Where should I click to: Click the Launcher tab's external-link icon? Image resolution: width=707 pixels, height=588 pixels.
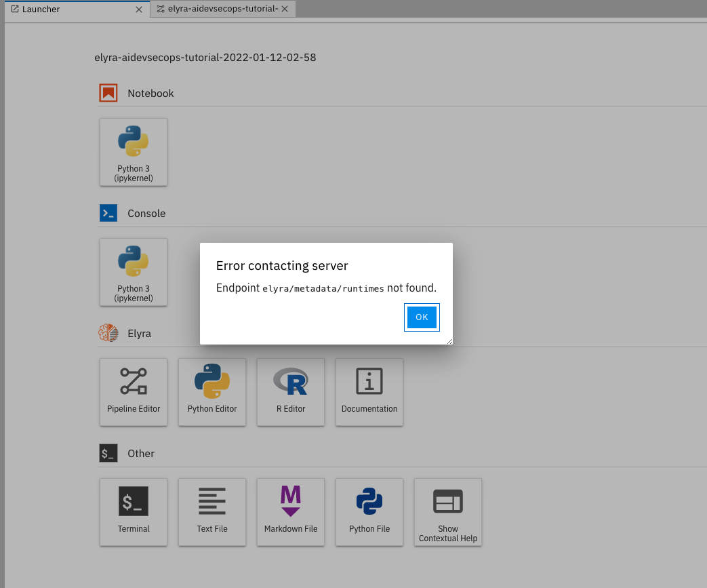(15, 9)
